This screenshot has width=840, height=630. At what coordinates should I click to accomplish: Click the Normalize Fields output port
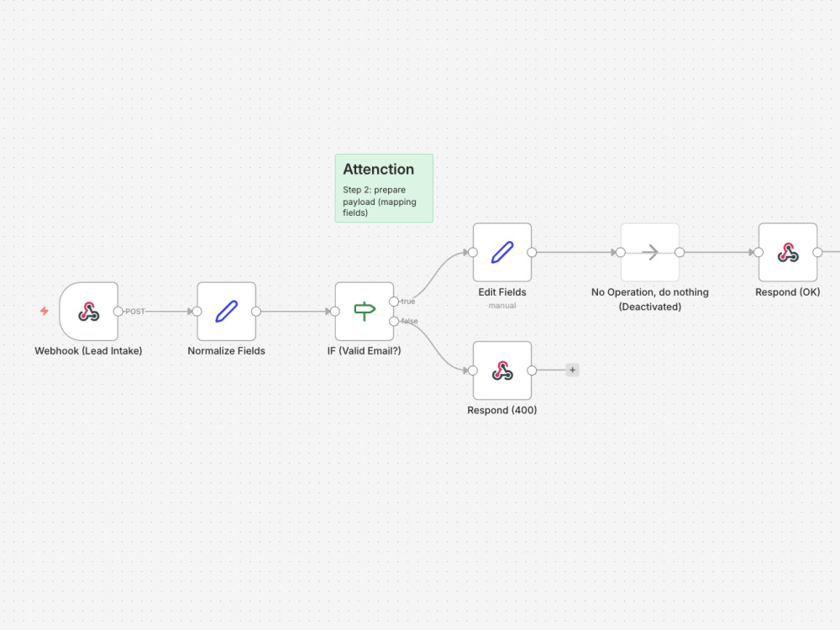pyautogui.click(x=256, y=312)
